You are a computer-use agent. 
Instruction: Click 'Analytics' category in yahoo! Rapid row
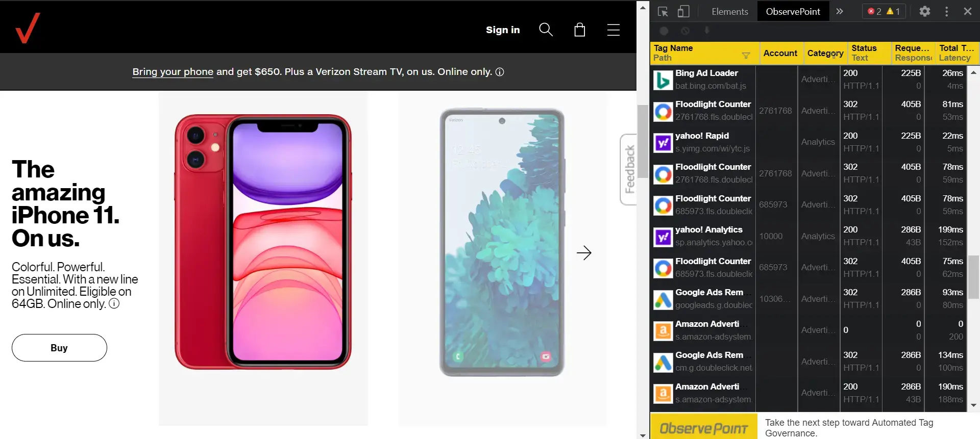[818, 142]
